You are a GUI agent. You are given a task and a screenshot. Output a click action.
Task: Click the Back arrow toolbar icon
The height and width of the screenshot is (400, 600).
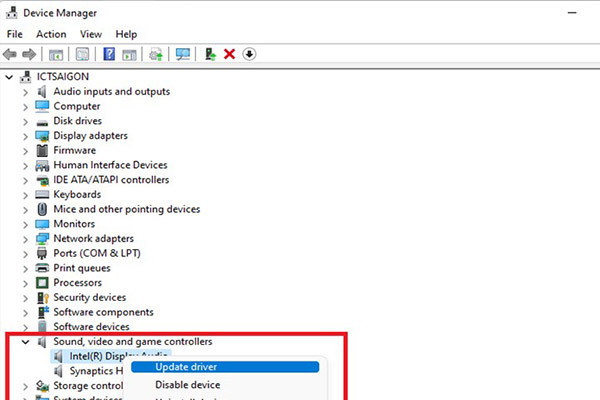tap(10, 54)
